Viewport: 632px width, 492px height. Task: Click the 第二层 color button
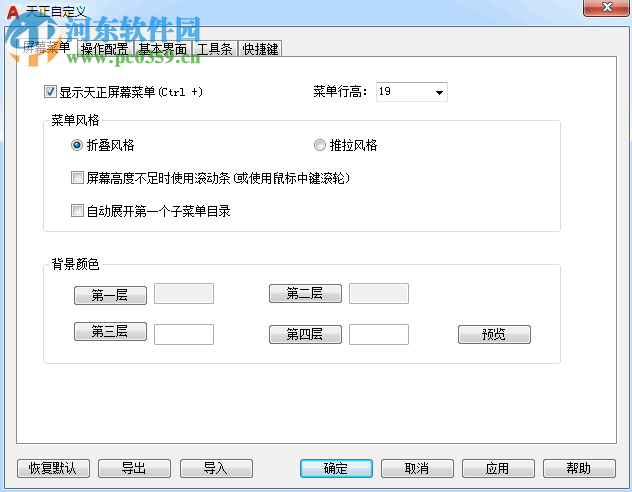coord(305,293)
